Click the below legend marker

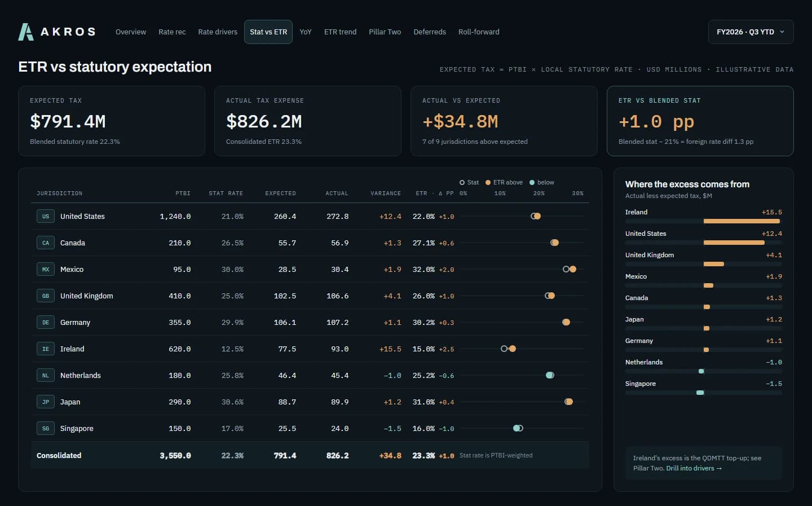click(532, 182)
